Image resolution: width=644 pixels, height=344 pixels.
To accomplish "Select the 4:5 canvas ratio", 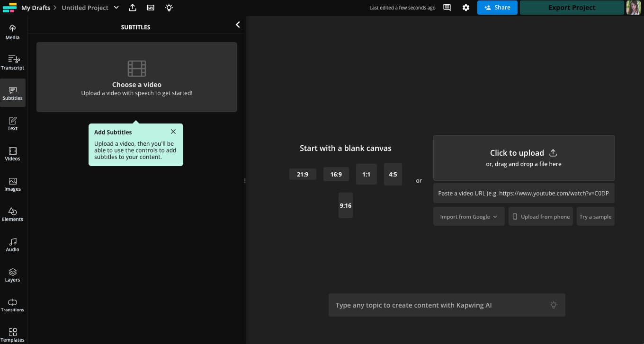I will 393,174.
